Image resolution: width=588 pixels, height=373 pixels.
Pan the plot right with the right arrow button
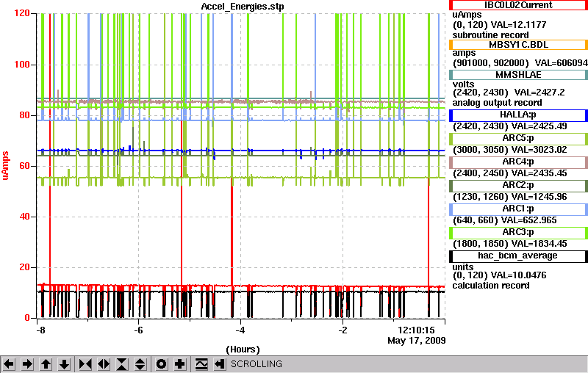(x=27, y=364)
